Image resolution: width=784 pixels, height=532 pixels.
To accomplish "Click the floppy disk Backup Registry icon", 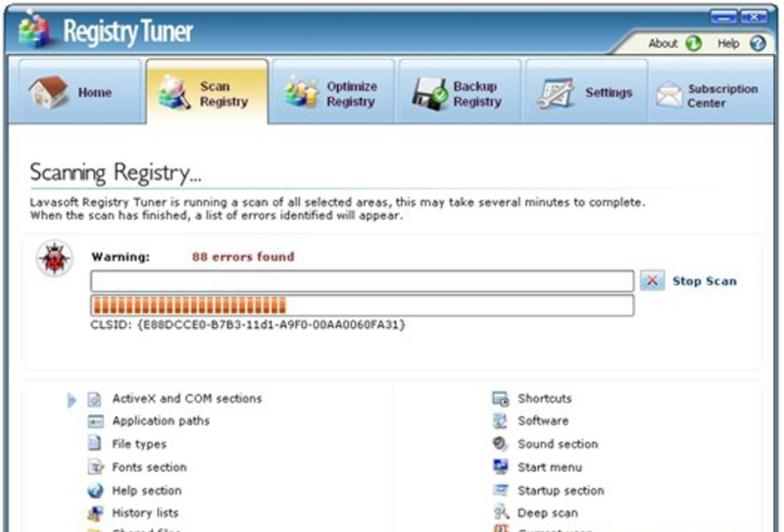I will [429, 93].
